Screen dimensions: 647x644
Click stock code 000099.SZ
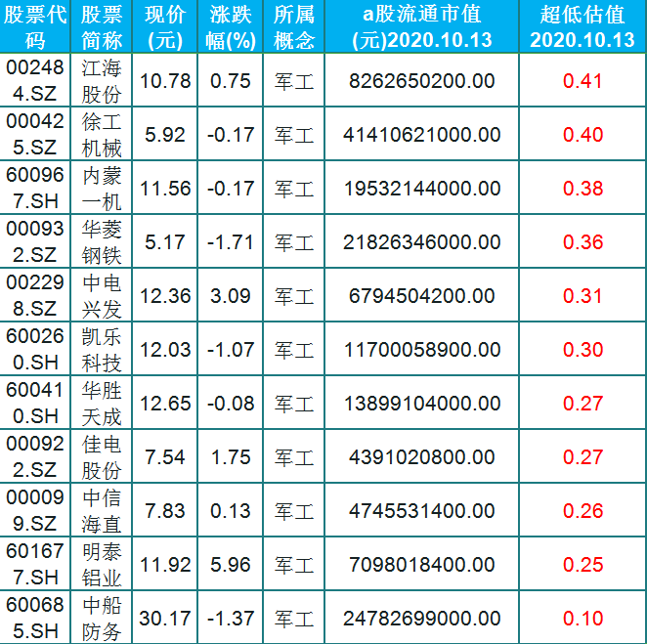34,510
